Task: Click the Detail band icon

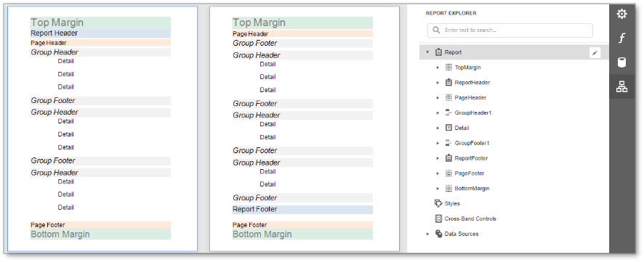Action: point(448,128)
